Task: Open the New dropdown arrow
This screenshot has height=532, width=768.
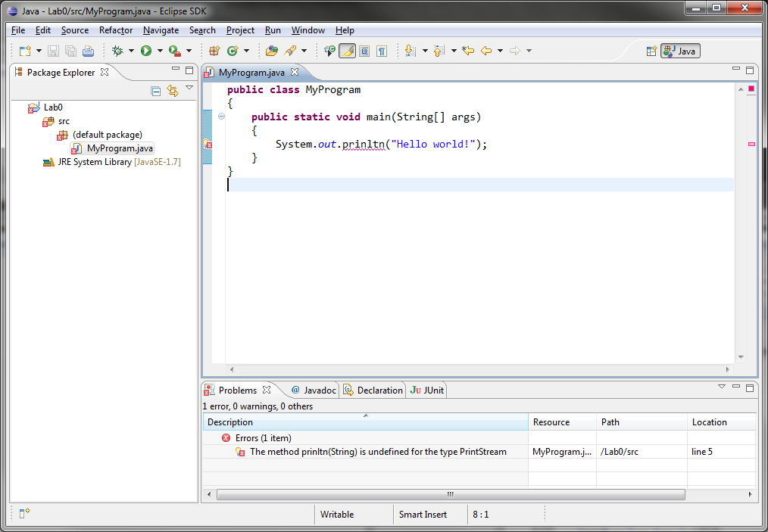Action: 39,51
